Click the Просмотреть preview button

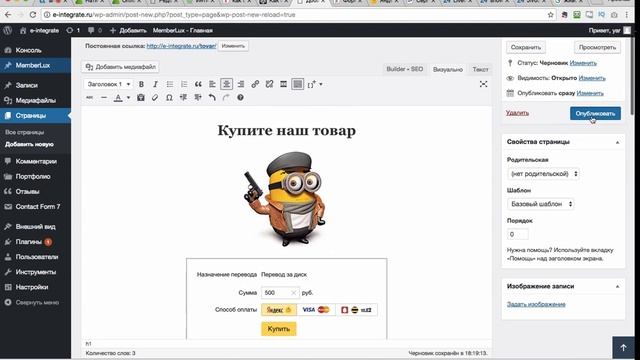(597, 47)
